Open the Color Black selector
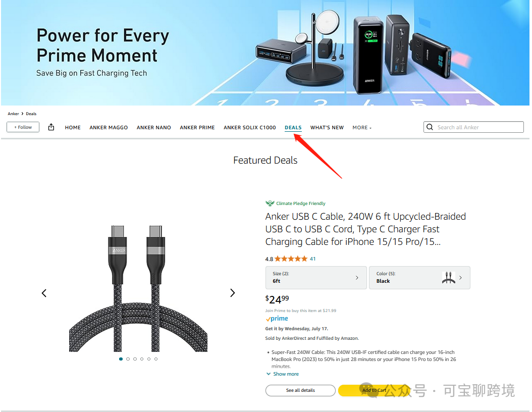 (x=419, y=278)
